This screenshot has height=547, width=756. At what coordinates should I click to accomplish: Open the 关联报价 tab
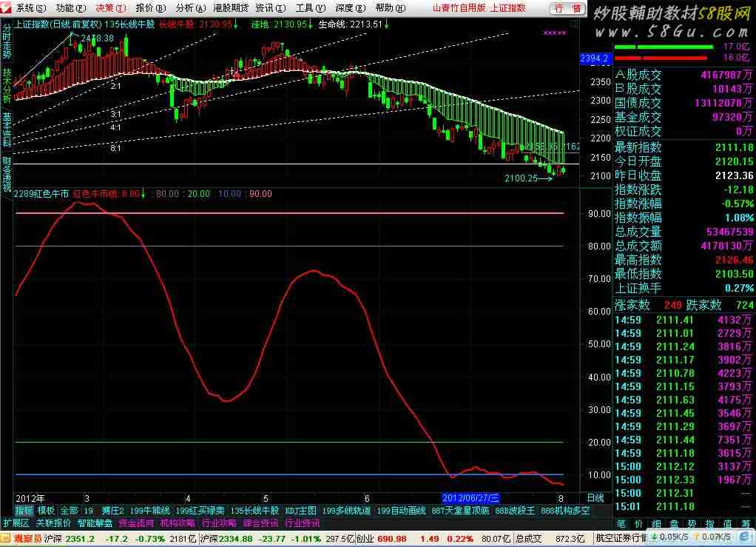(x=53, y=523)
